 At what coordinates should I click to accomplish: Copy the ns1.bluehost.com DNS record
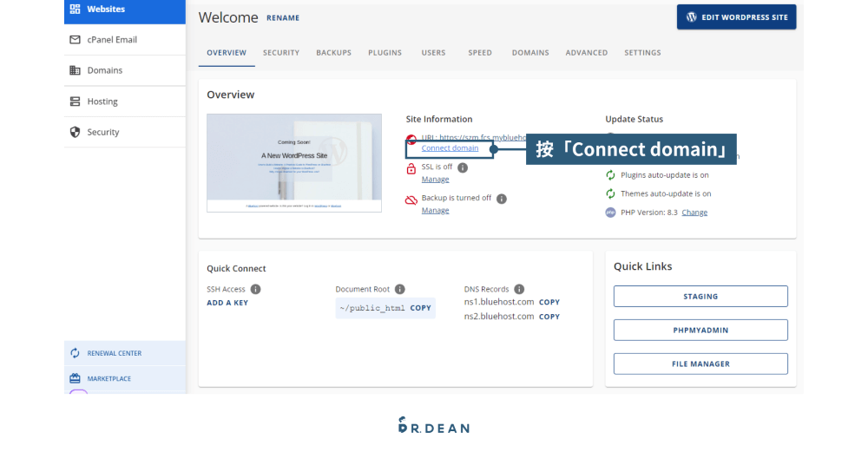549,303
